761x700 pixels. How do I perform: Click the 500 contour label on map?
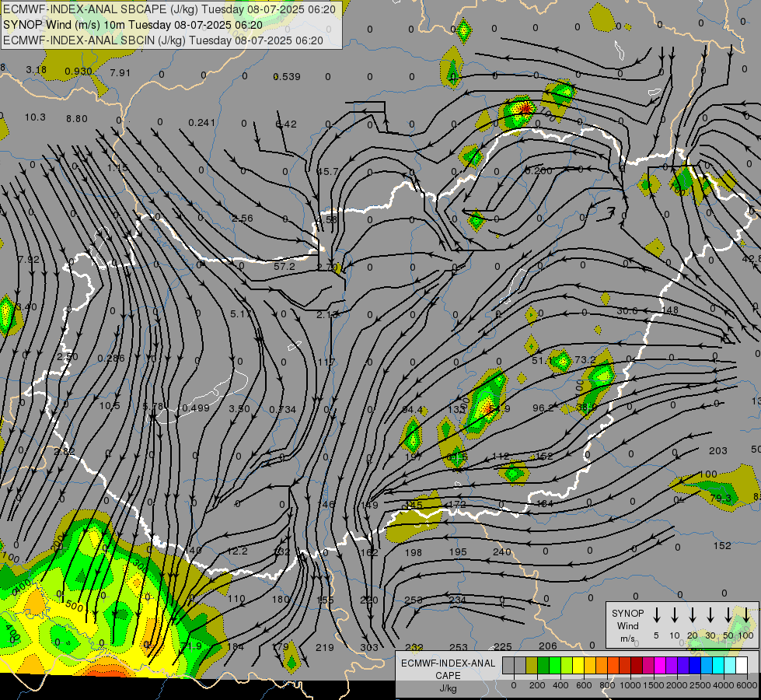(x=74, y=606)
